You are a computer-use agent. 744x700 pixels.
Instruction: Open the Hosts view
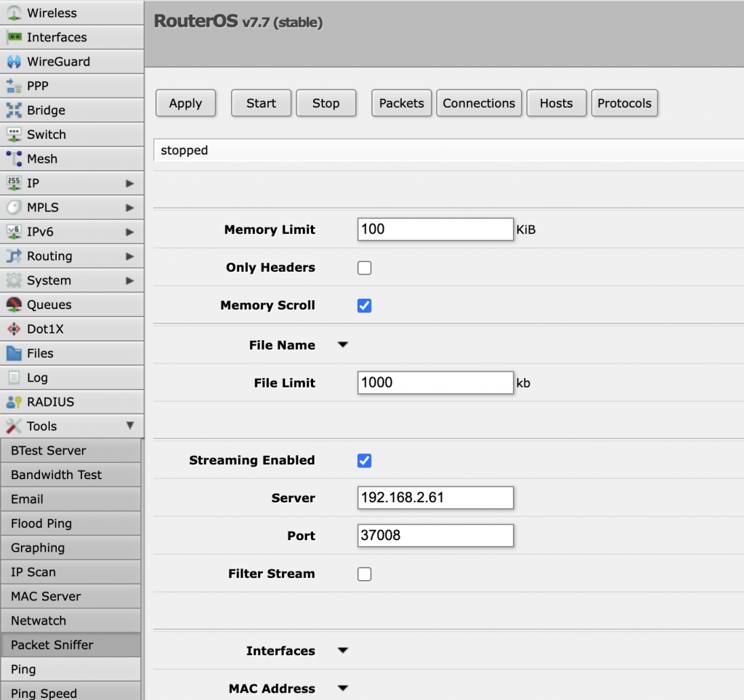click(x=557, y=103)
